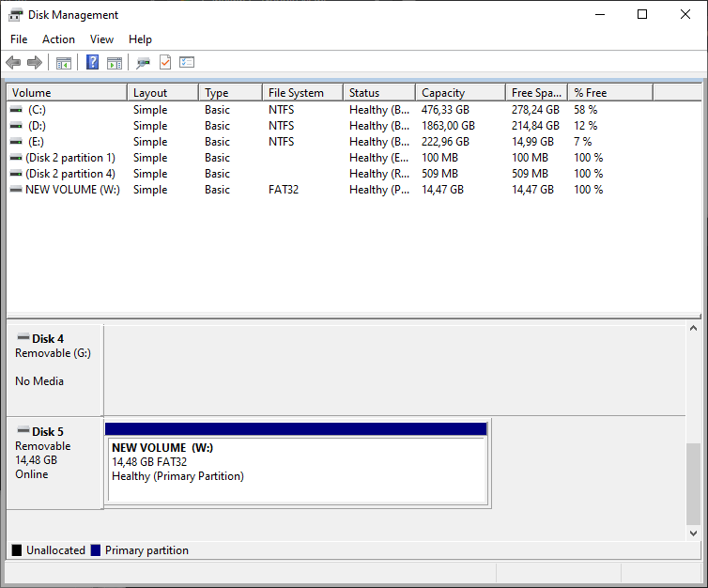Image resolution: width=708 pixels, height=588 pixels.
Task: Sort by the Free Space column header
Action: point(536,93)
